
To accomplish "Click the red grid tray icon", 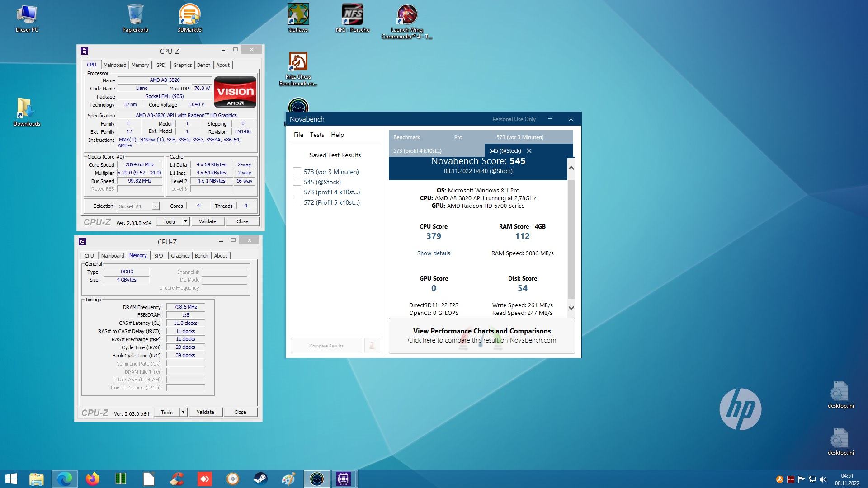I will (790, 479).
